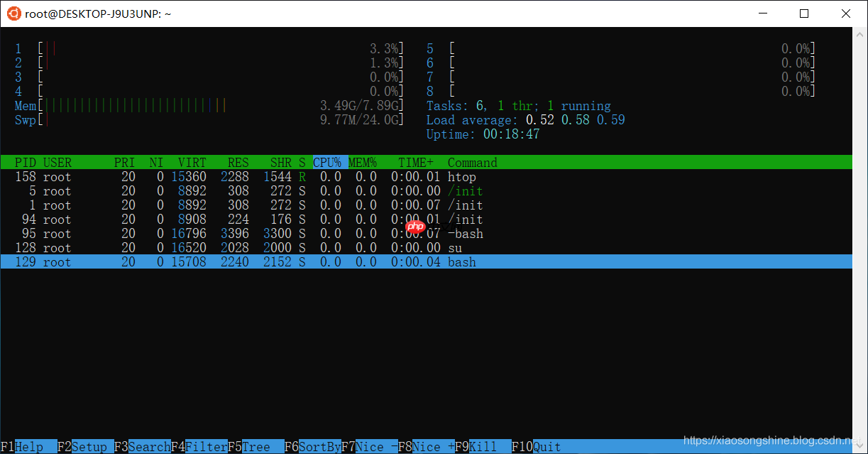Click F7 Nice - to lower niceness

tap(370, 447)
